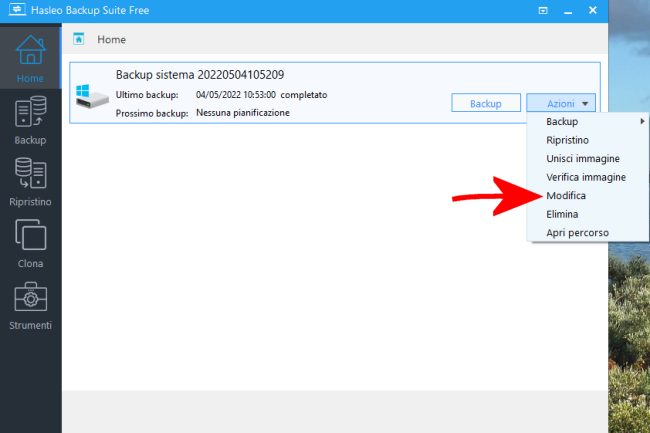Open Strumenti tools section

(x=30, y=305)
